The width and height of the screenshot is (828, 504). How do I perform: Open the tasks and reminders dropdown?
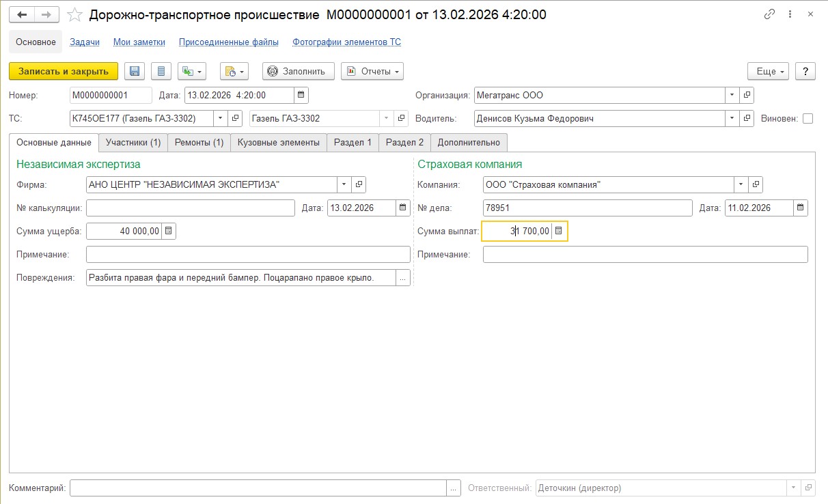[x=234, y=71]
